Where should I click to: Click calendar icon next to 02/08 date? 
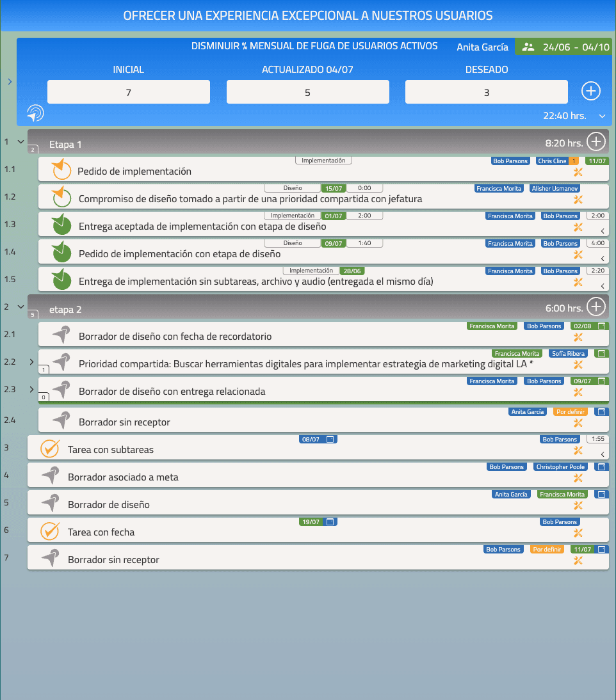click(x=602, y=326)
